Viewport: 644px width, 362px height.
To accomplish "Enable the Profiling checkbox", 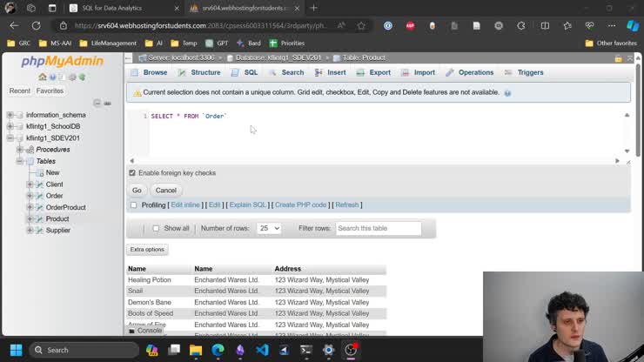I will point(133,205).
